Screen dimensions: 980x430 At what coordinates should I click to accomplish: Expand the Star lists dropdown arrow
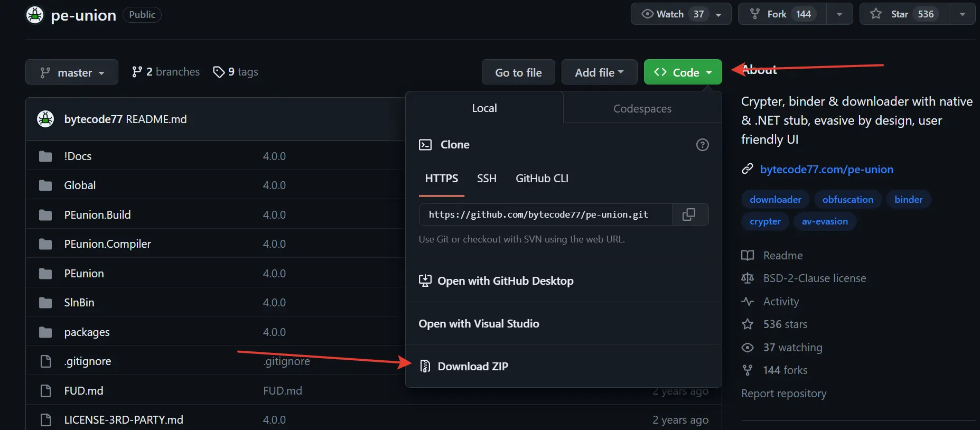tap(962, 14)
